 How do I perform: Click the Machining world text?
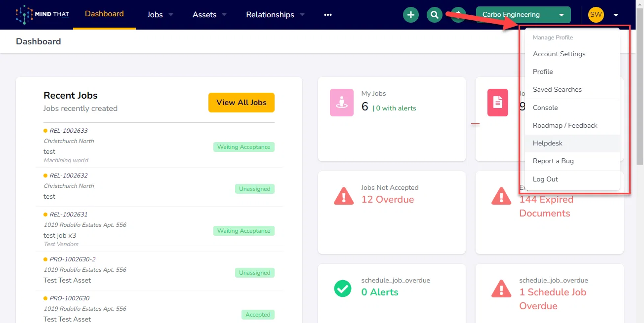tap(66, 160)
